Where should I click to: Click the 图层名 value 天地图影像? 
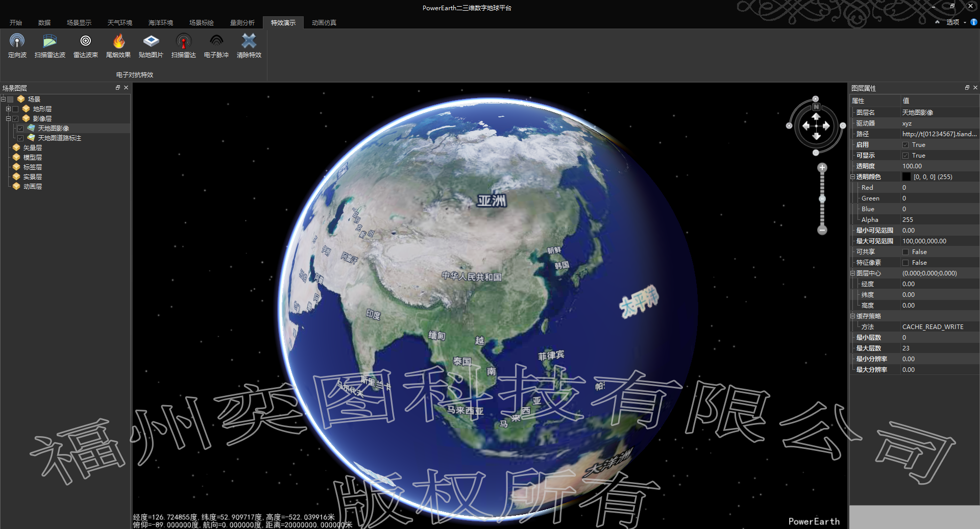pyautogui.click(x=940, y=113)
